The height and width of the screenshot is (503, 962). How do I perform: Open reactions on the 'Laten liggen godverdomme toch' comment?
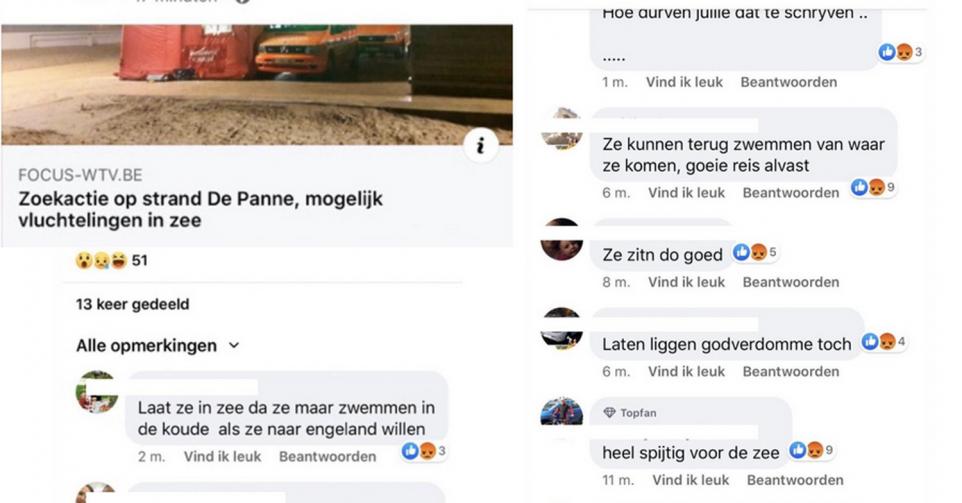(884, 342)
